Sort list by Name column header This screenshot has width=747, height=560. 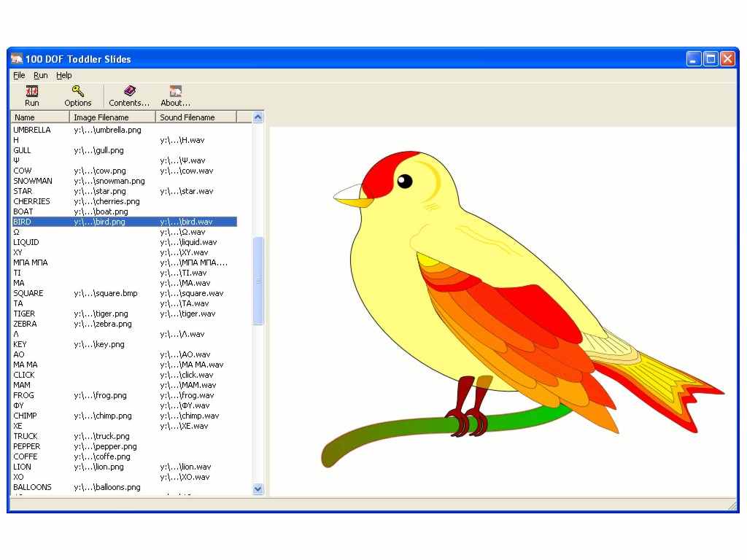(x=40, y=117)
